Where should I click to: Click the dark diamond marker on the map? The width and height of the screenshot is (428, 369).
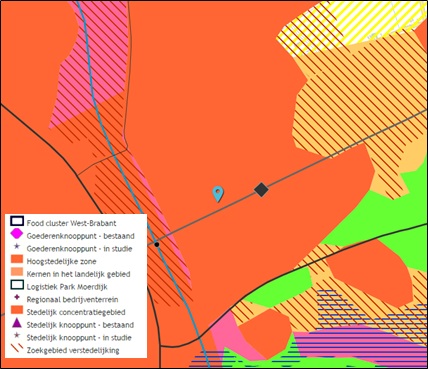[261, 190]
